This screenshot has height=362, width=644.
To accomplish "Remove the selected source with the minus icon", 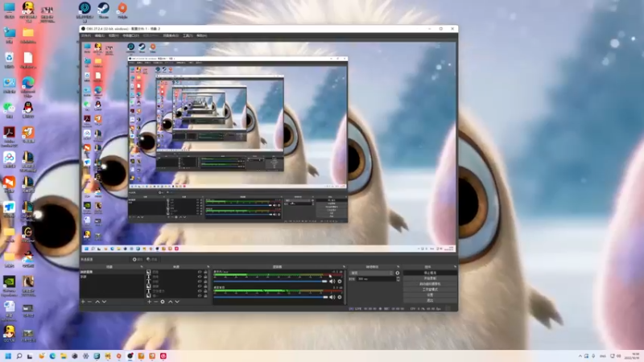I will tap(156, 302).
